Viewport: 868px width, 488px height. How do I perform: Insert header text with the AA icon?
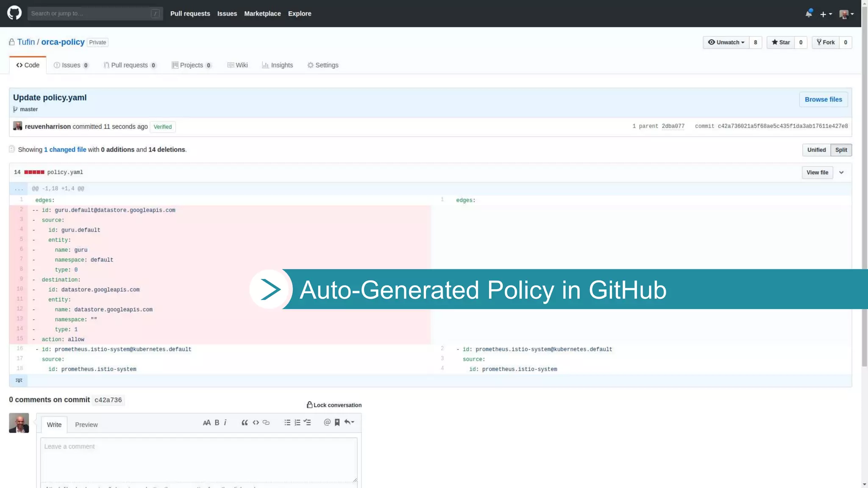coord(206,423)
